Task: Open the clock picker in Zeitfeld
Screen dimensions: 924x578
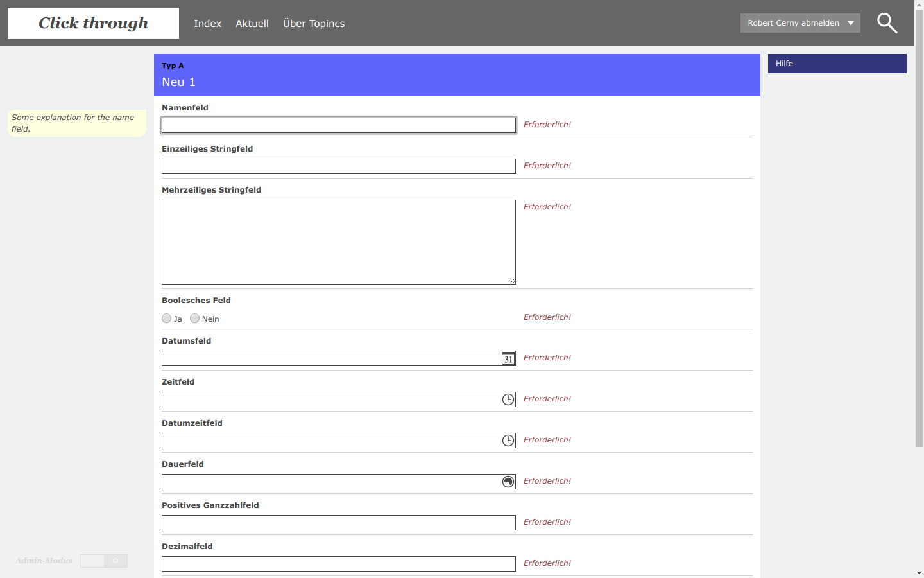Action: (508, 399)
